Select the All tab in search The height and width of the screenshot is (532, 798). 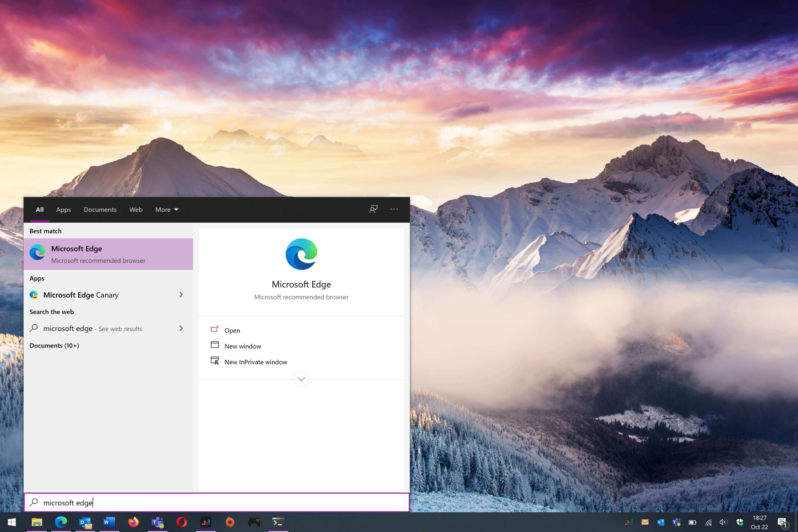coord(39,209)
